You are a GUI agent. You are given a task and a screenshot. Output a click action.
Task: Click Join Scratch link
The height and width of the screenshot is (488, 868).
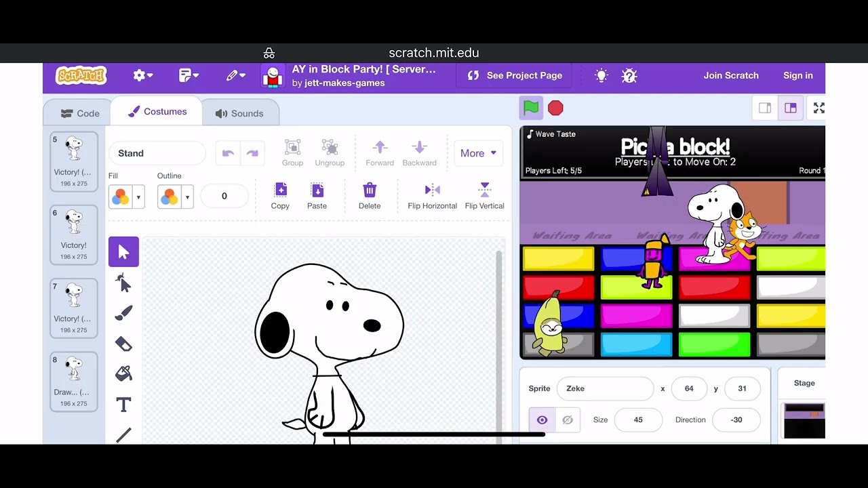[x=731, y=75]
